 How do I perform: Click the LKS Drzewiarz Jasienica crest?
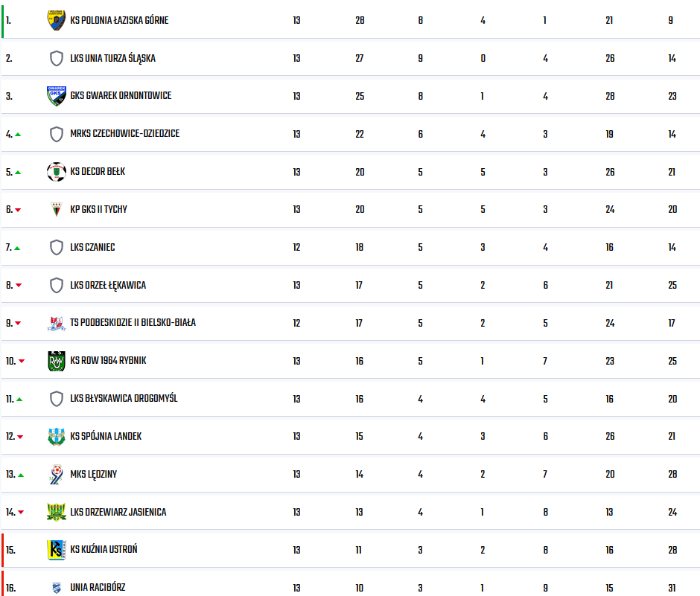[57, 512]
